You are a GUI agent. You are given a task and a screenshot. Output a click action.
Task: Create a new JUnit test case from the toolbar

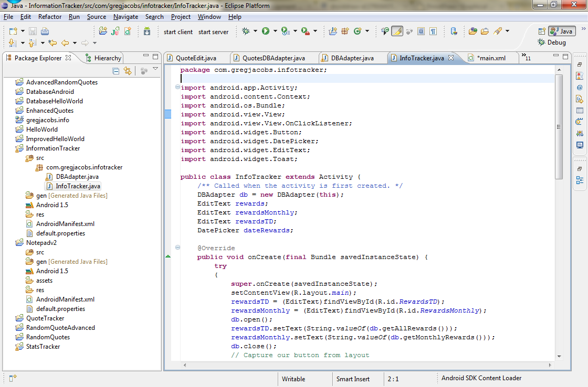[x=115, y=32]
